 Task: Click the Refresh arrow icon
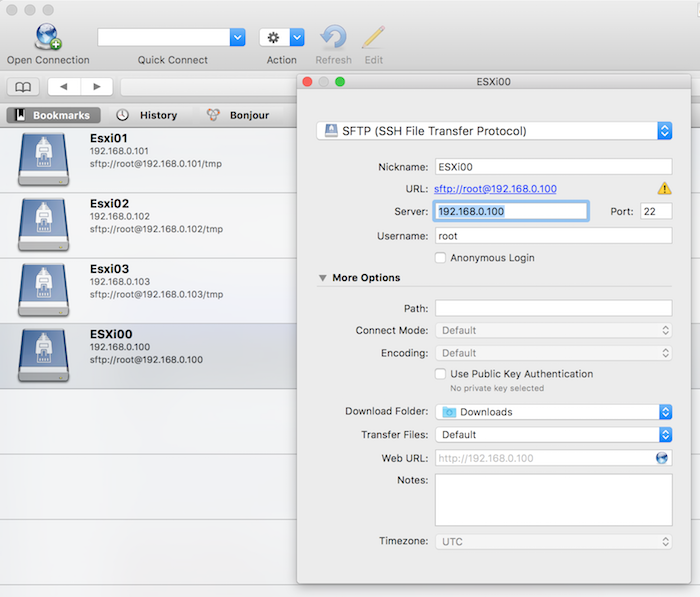coord(333,37)
